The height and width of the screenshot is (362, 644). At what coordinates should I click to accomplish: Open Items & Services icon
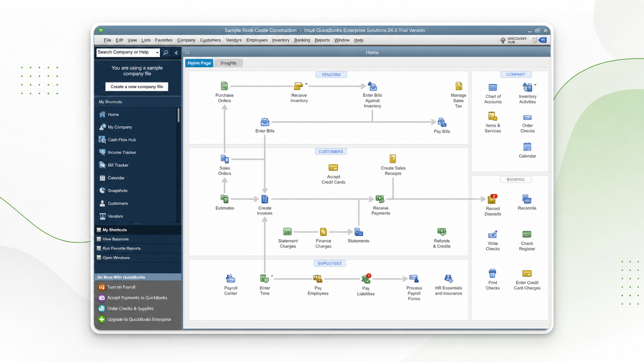pos(493,116)
